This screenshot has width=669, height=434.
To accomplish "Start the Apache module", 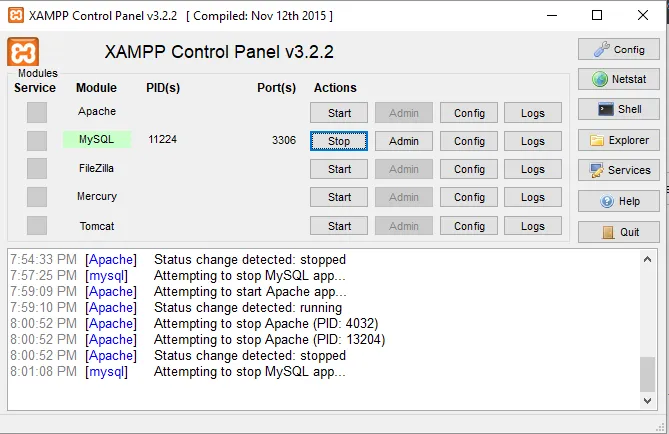I will coord(339,113).
